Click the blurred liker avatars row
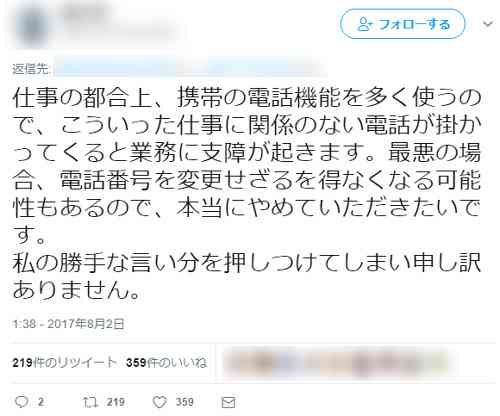The image size is (500, 416). tap(338, 363)
